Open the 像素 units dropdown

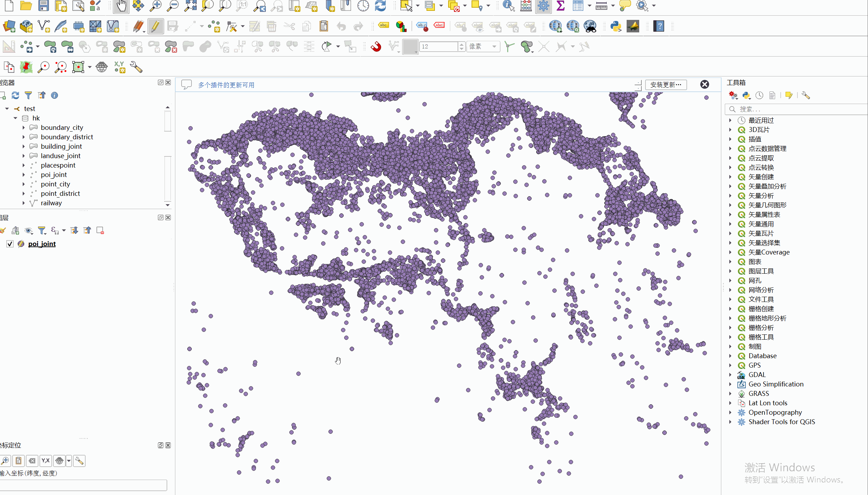click(483, 46)
